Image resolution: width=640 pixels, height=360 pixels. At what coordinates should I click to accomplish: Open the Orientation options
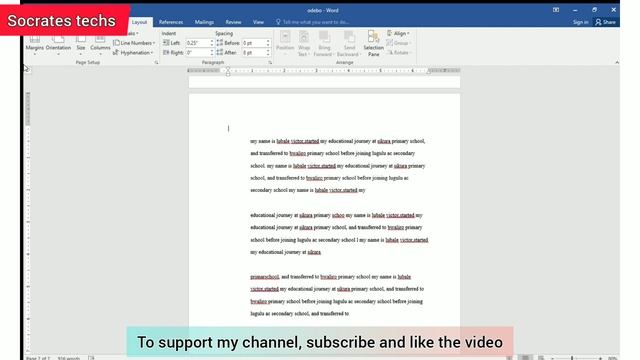click(58, 45)
